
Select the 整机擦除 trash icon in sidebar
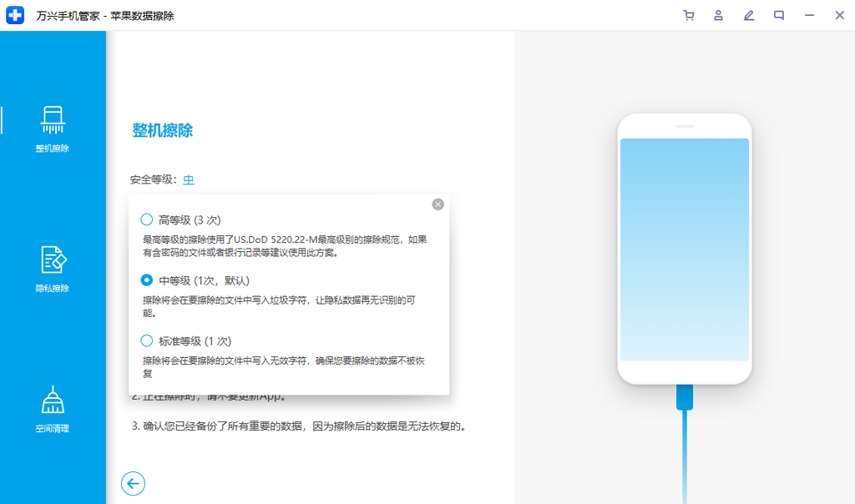53,119
